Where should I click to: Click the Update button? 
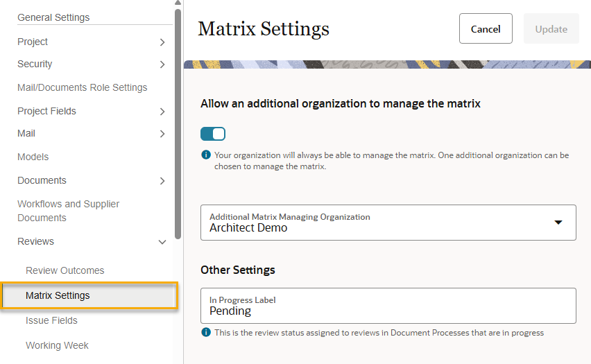551,29
